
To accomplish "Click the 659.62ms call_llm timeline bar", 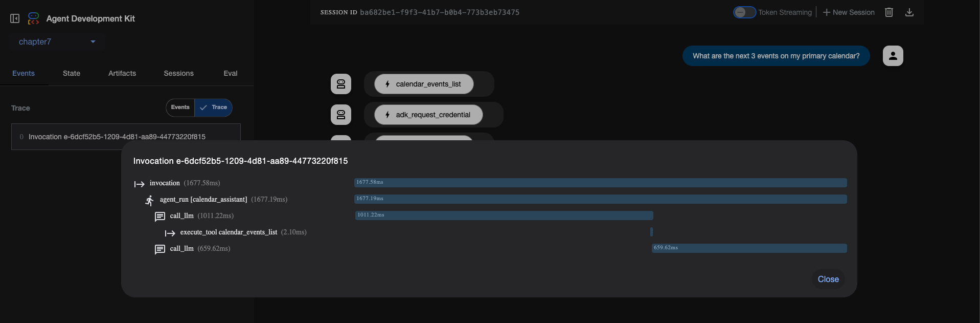I will tap(749, 248).
